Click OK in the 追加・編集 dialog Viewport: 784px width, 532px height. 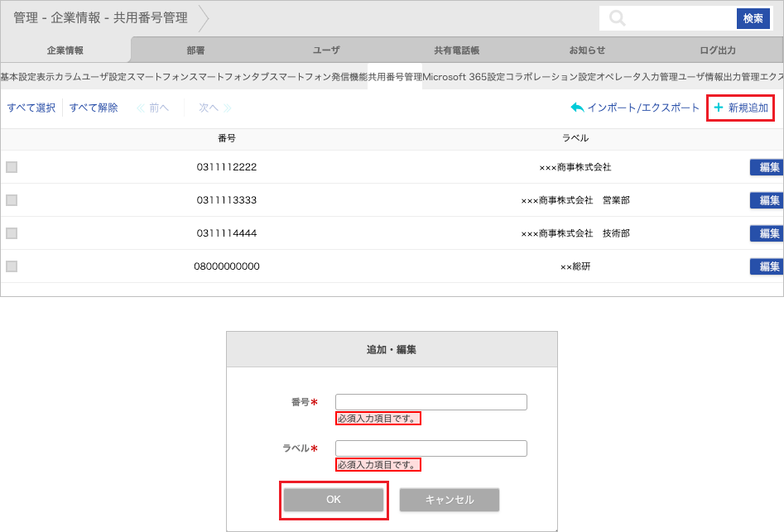tap(334, 500)
